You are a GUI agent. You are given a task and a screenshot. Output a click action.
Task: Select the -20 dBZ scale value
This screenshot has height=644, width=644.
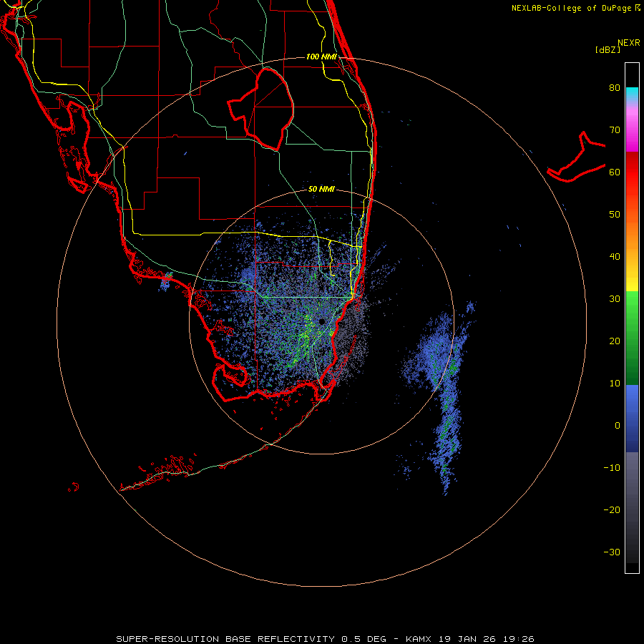pyautogui.click(x=612, y=510)
